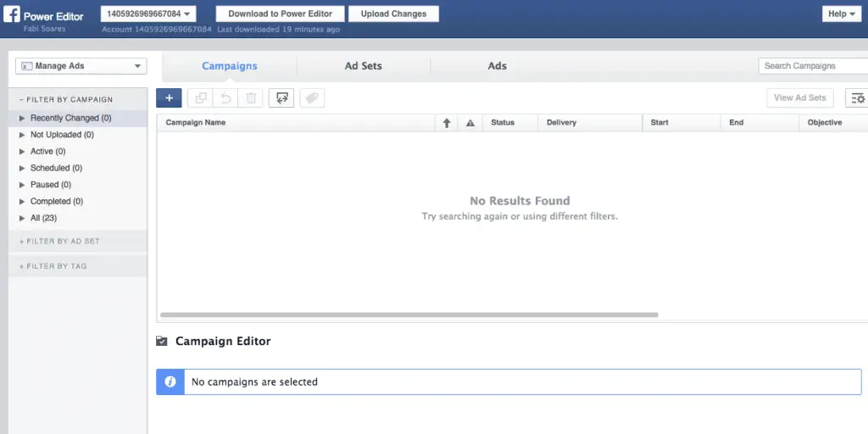Screen dimensions: 868x434
Task: Switch to the Campaigns tab
Action: tap(230, 66)
